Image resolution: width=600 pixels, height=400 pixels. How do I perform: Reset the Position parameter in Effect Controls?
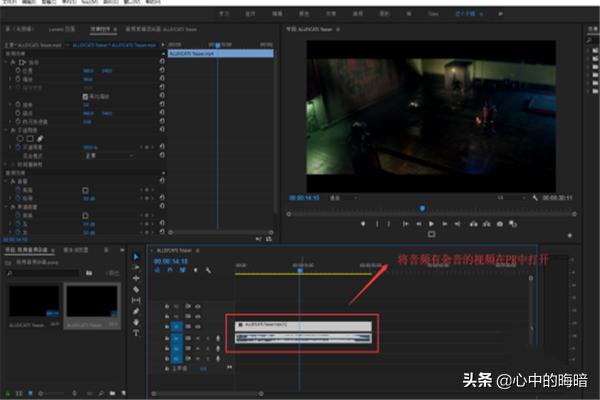point(162,70)
